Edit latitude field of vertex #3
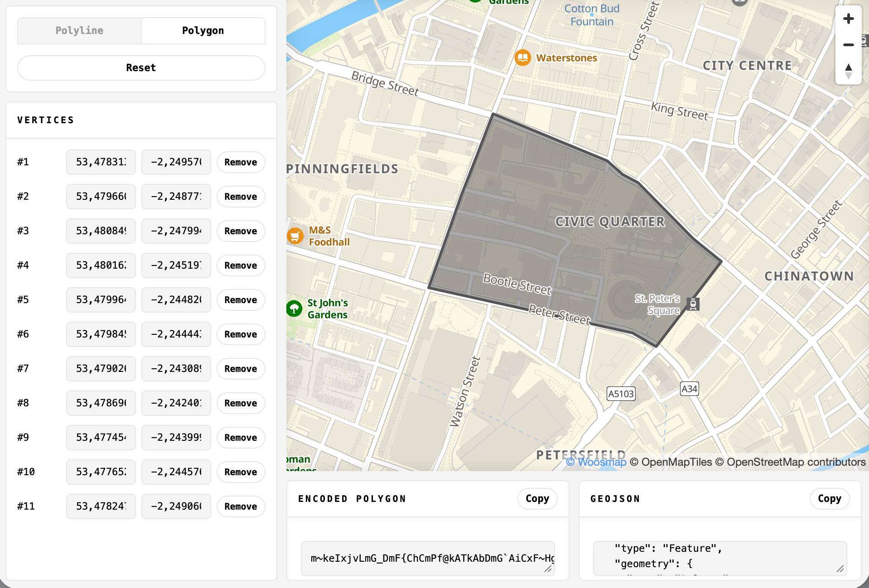This screenshot has width=869, height=588. point(101,231)
